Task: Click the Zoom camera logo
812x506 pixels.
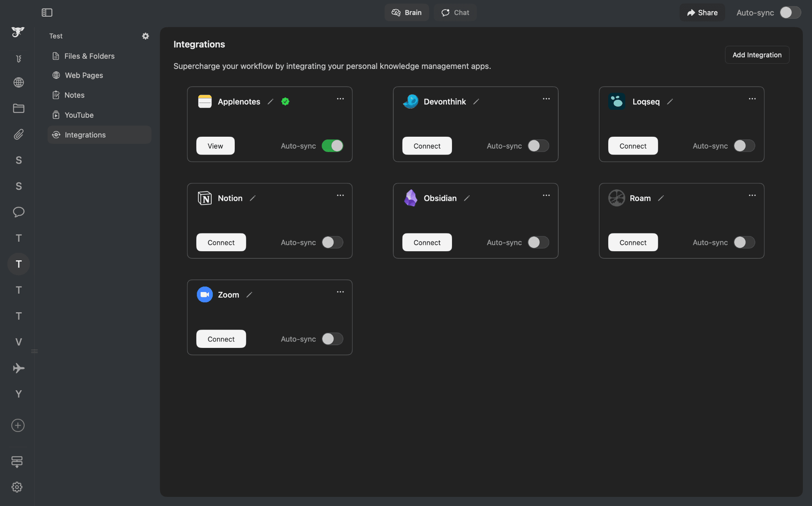Action: coord(205,294)
